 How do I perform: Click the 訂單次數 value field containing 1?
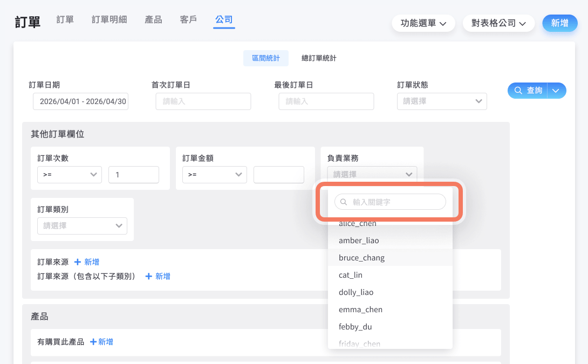tap(133, 175)
